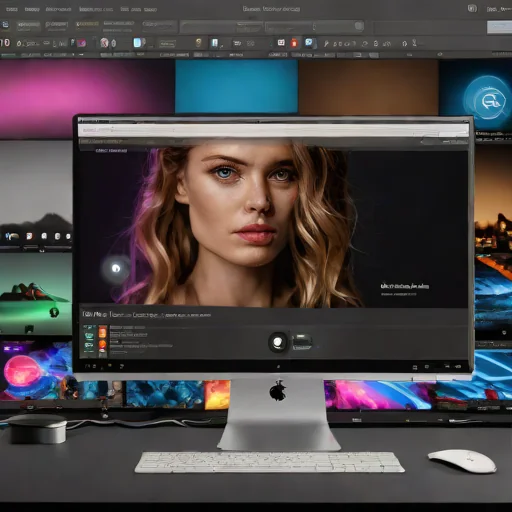This screenshot has height=512, width=512.
Task: Click the gold shield icon in the top toolbar
Action: (x=199, y=42)
